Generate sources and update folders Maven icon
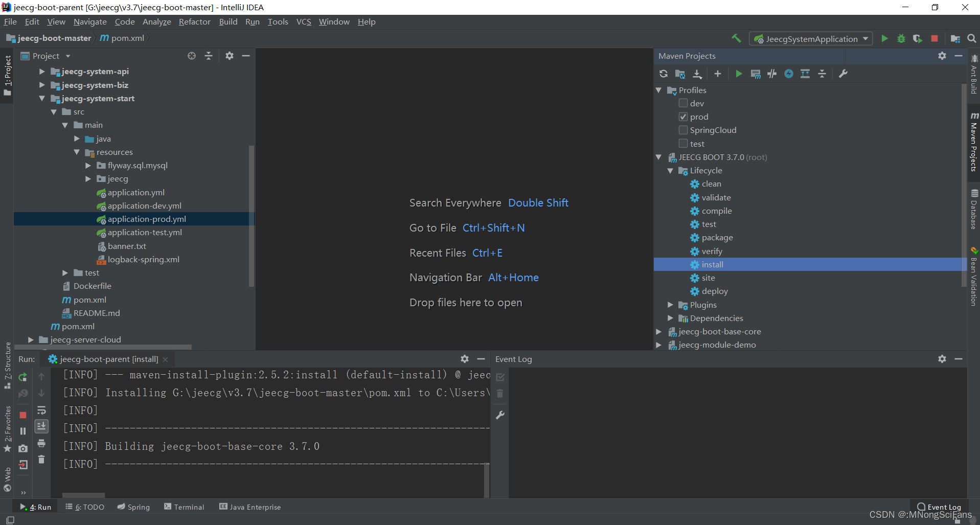The image size is (980, 525). tap(680, 74)
